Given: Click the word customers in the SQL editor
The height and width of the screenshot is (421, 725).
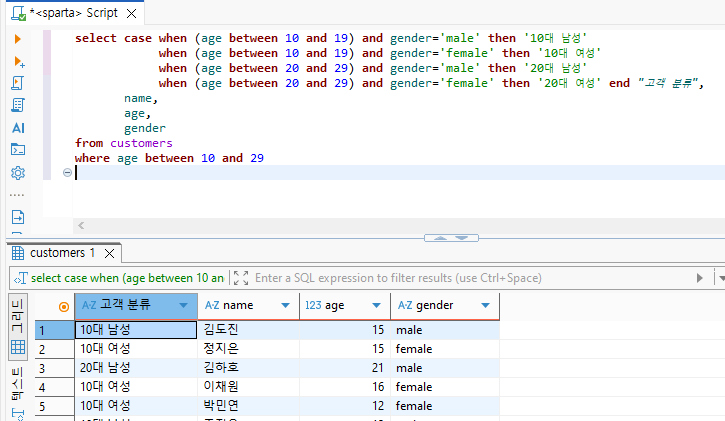Looking at the screenshot, I should tap(141, 143).
